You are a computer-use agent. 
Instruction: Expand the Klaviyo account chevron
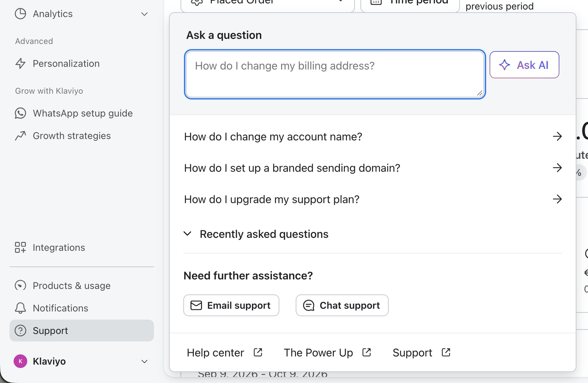pos(144,361)
